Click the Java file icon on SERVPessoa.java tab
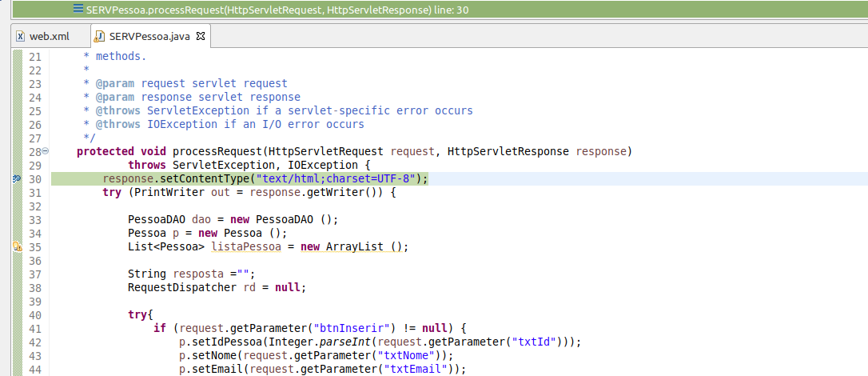 click(100, 37)
